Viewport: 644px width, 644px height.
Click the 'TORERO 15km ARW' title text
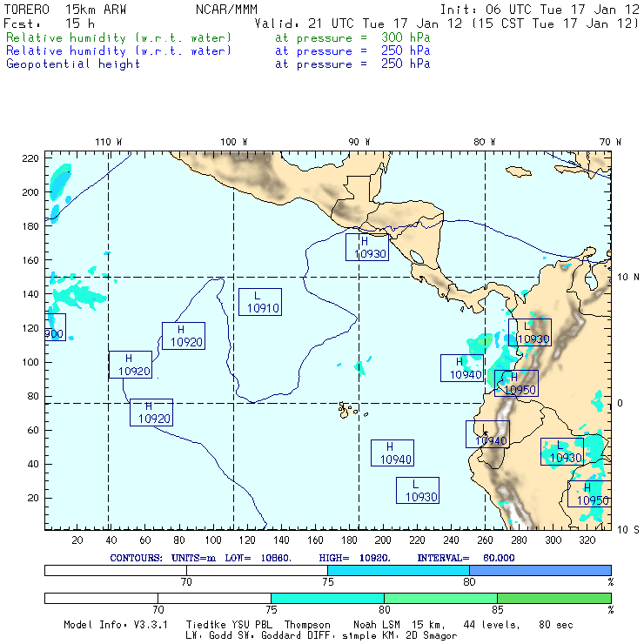point(65,10)
